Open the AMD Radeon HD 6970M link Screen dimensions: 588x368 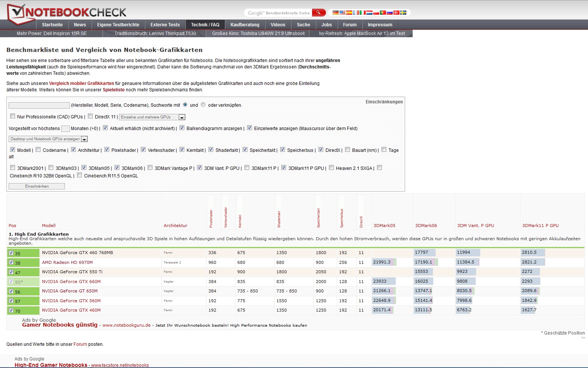tap(67, 262)
